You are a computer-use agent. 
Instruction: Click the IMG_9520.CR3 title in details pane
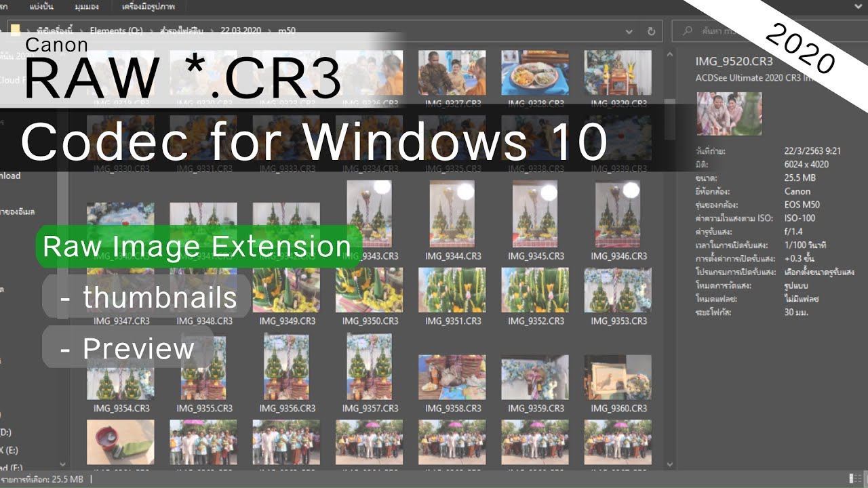click(x=734, y=61)
